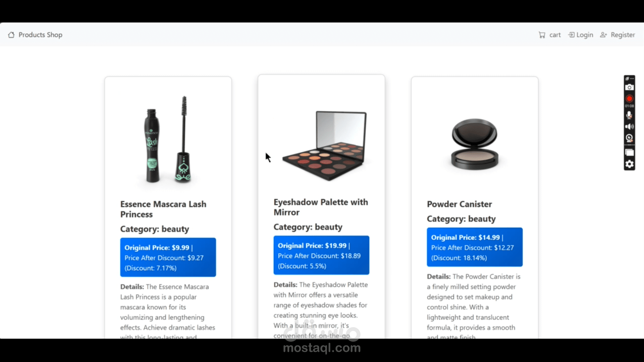Screen dimensions: 644x362
Task: Toggle the webcam in the recorder toolbar
Action: [x=629, y=138]
